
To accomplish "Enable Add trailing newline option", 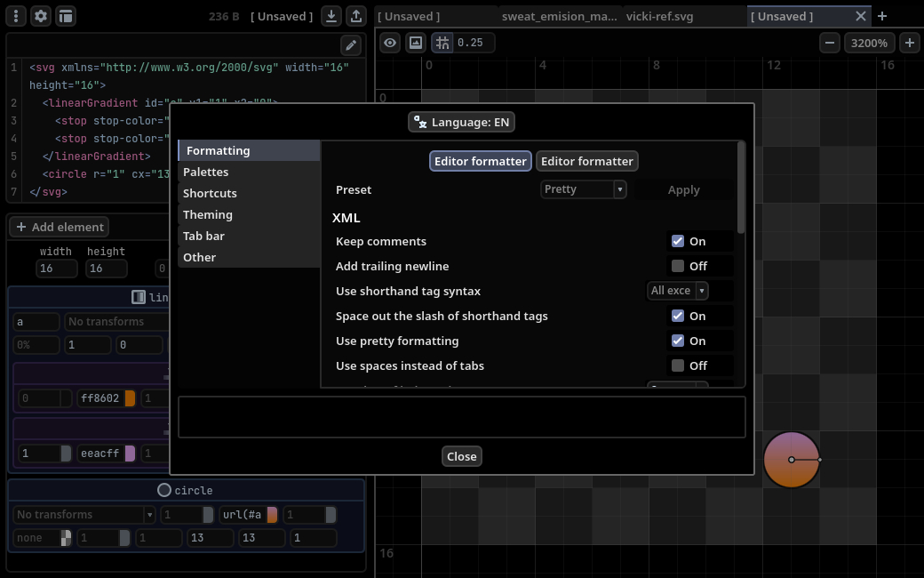I will click(x=678, y=266).
